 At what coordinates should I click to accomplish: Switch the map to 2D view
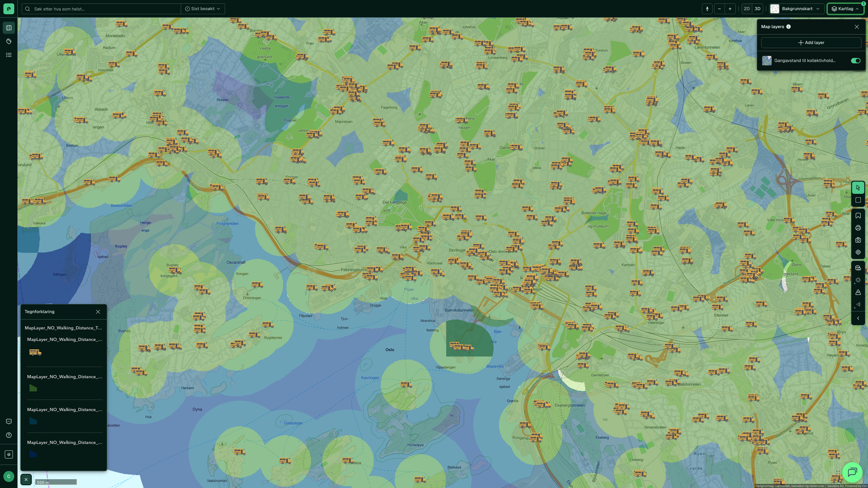click(747, 9)
